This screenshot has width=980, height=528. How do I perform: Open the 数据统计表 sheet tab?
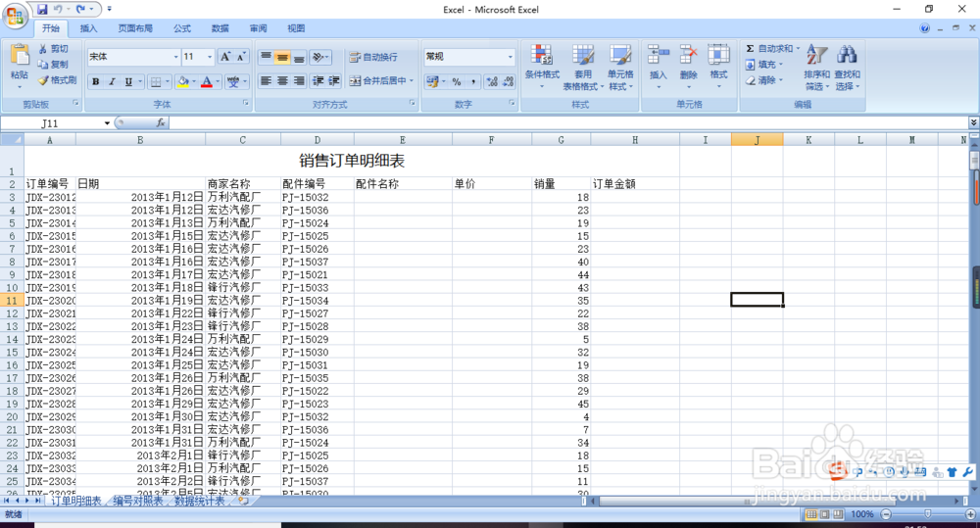tap(199, 501)
